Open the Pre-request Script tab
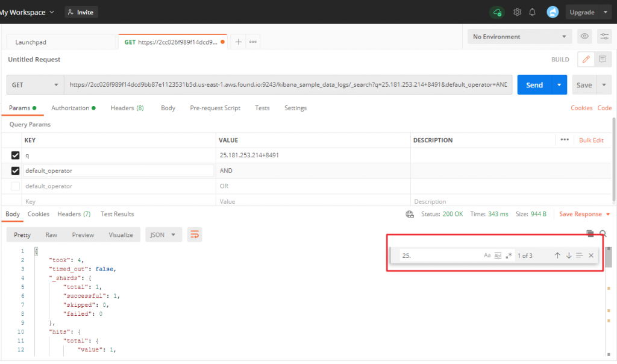Viewport: 617px width, 364px height. 215,108
